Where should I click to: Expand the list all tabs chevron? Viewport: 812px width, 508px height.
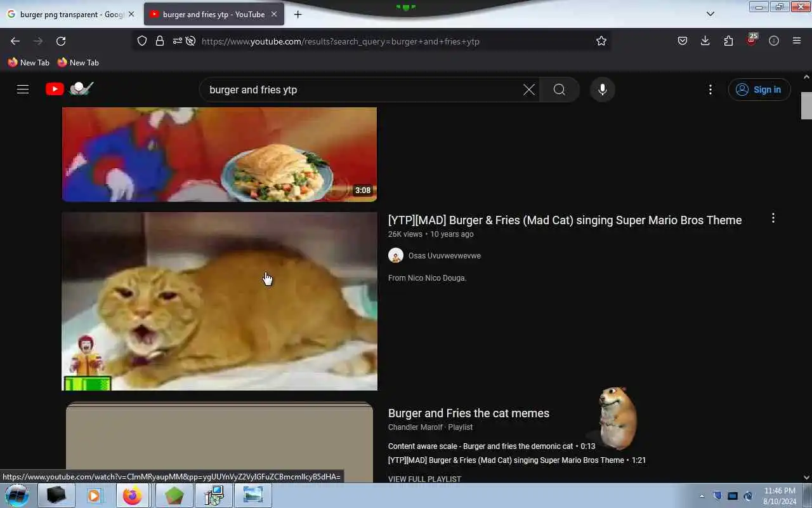tap(710, 14)
